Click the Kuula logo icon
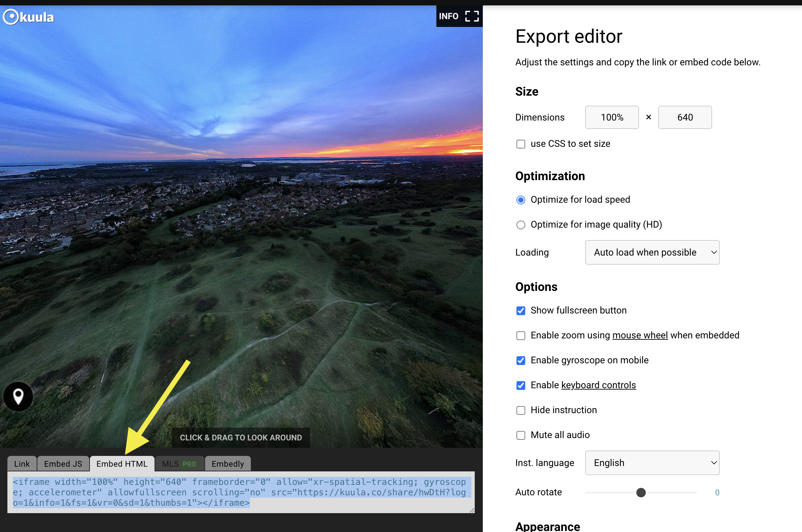This screenshot has height=532, width=802. [x=11, y=17]
